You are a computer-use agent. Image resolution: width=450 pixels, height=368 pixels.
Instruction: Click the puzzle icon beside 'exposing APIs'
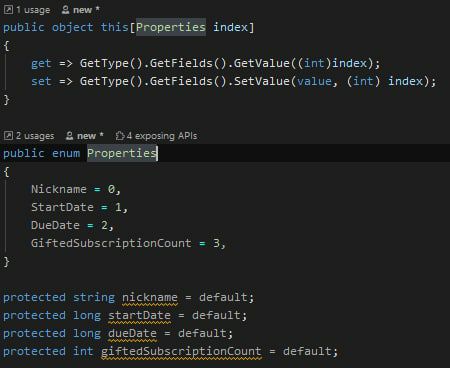point(120,136)
